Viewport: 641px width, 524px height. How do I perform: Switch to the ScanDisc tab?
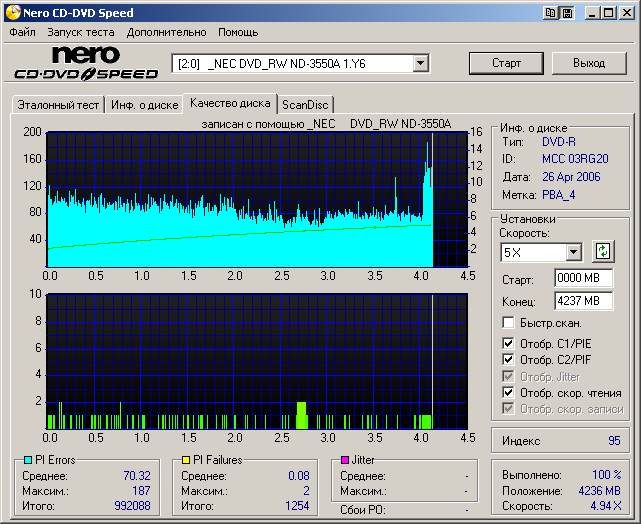(x=305, y=104)
